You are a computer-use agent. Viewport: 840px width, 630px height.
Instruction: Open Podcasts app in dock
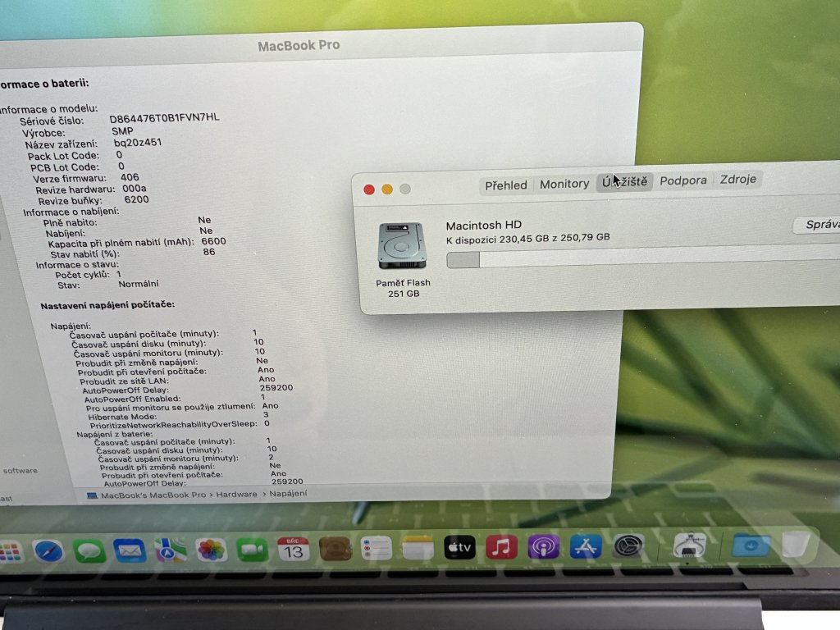543,547
